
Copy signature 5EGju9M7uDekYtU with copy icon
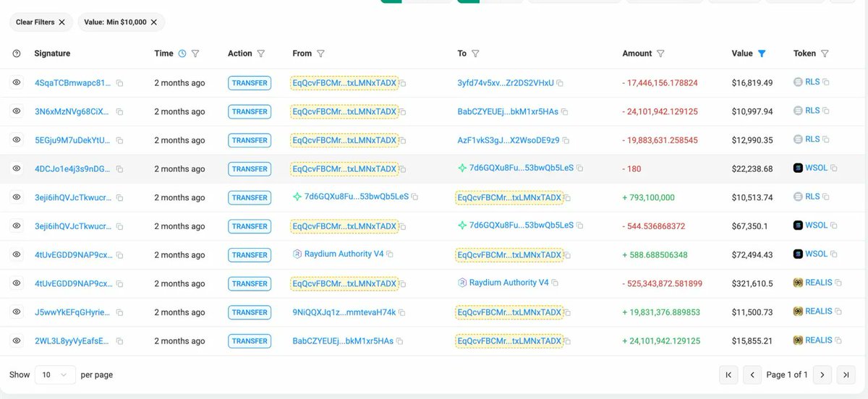(119, 141)
